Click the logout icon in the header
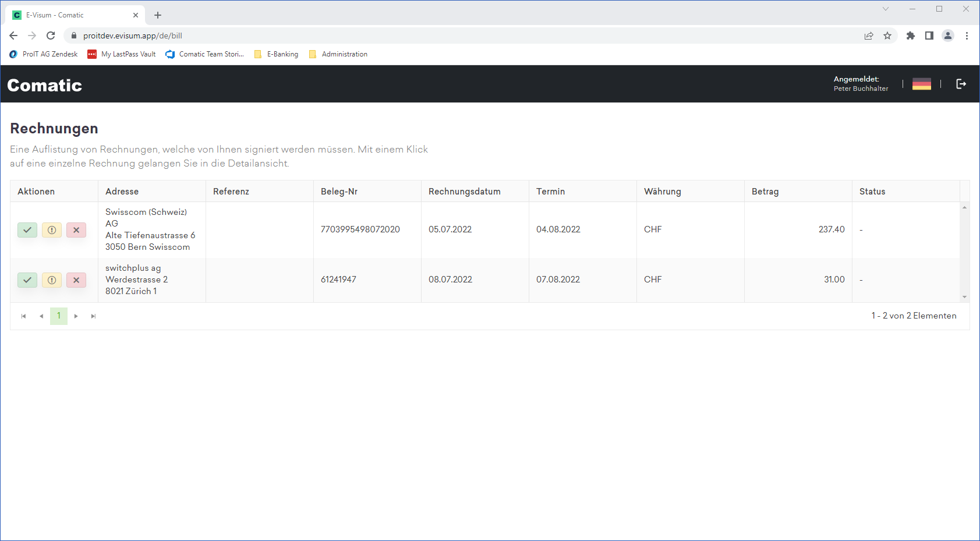Viewport: 980px width, 541px height. (961, 84)
